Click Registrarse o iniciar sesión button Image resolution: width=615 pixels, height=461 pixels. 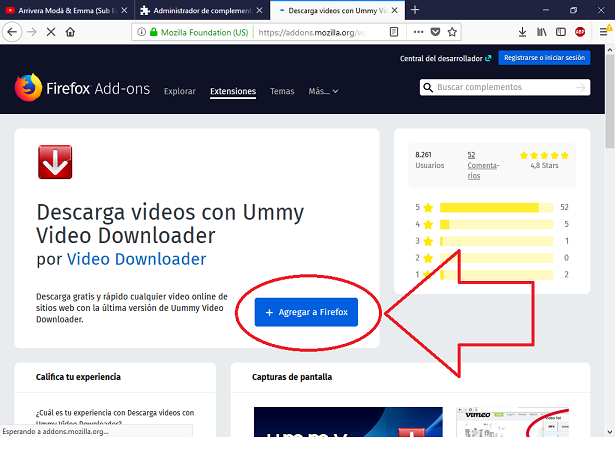[x=544, y=58]
